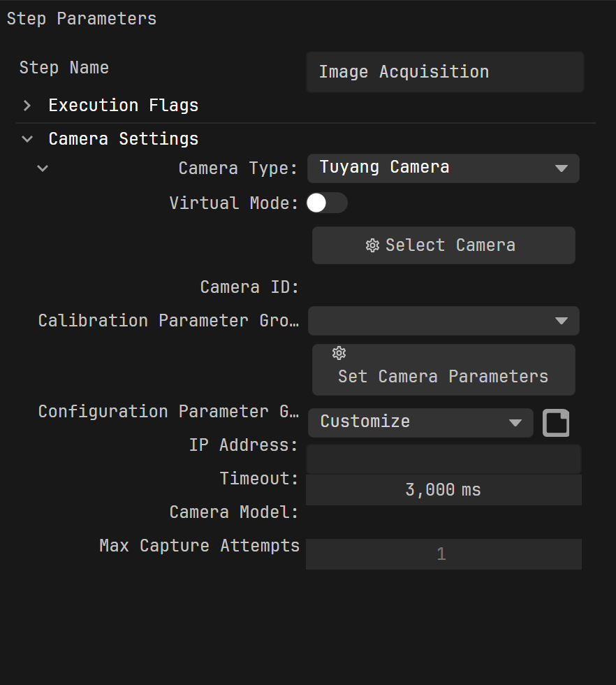Click the Max Capture Attempts field
This screenshot has width=616, height=685.
(443, 554)
